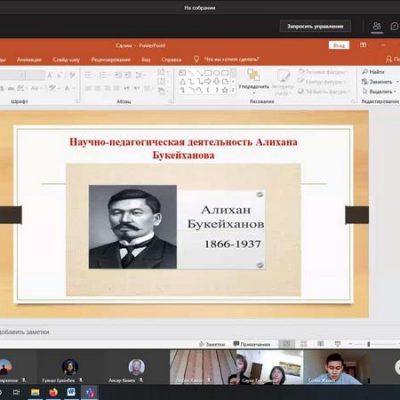Justify paragraph text

tap(116, 89)
